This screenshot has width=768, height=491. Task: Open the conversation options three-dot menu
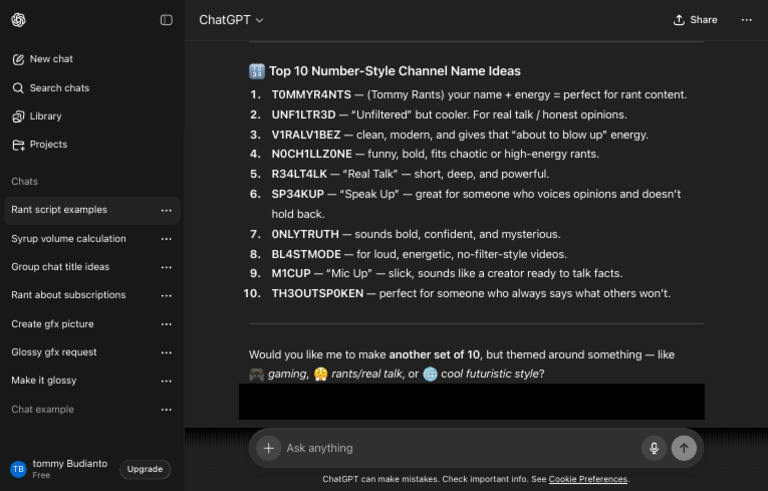coord(746,20)
